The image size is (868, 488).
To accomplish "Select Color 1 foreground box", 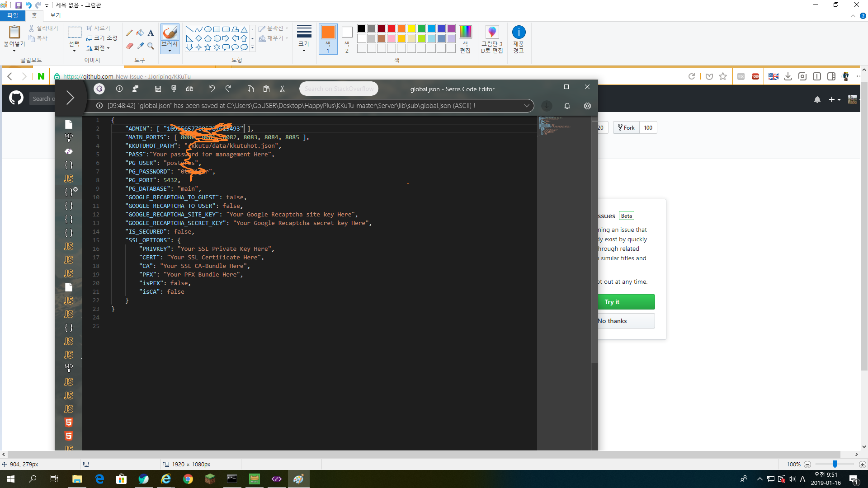I will pyautogui.click(x=328, y=39).
